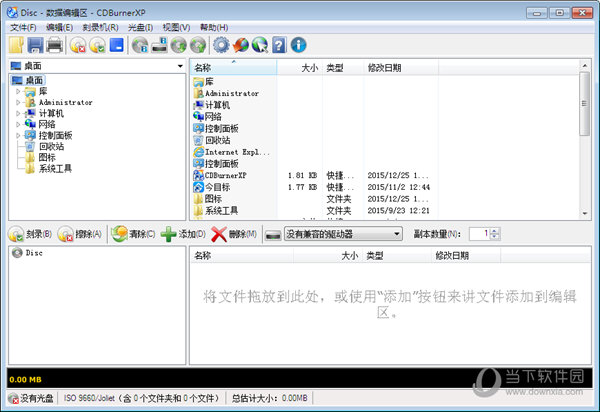Click burn disc icon with green check in top toolbar
Viewport: 600px width, 412px height.
(x=97, y=45)
